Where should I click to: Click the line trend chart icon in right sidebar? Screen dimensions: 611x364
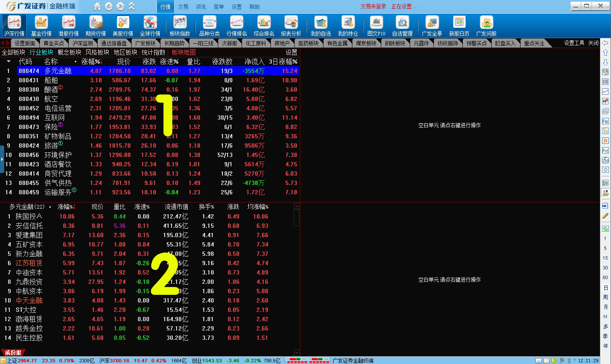[x=605, y=92]
